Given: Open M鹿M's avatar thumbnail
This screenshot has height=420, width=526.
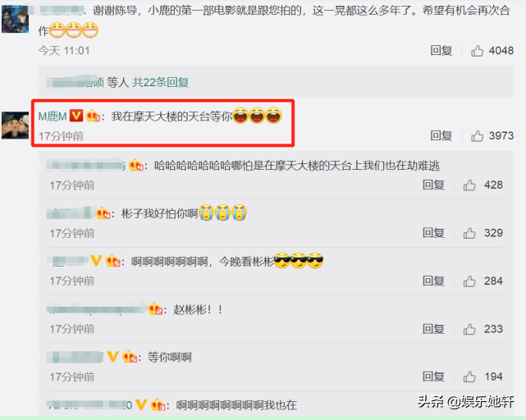Looking at the screenshot, I should tap(15, 126).
